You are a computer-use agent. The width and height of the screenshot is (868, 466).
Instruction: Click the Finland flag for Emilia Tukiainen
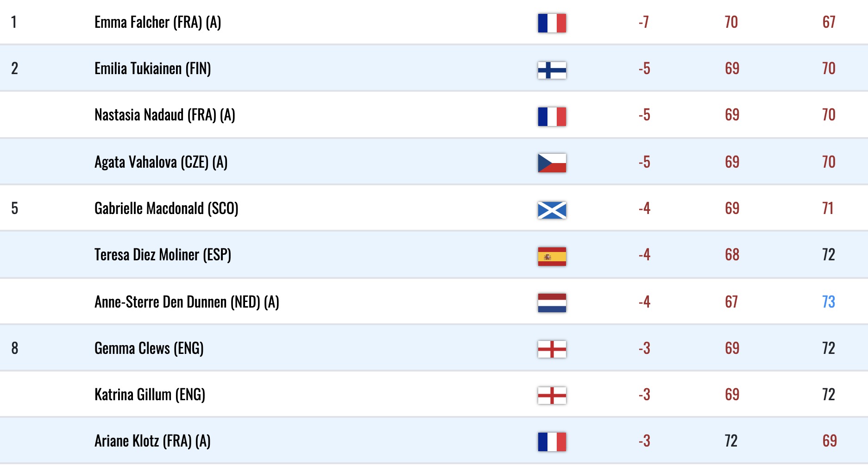[552, 70]
